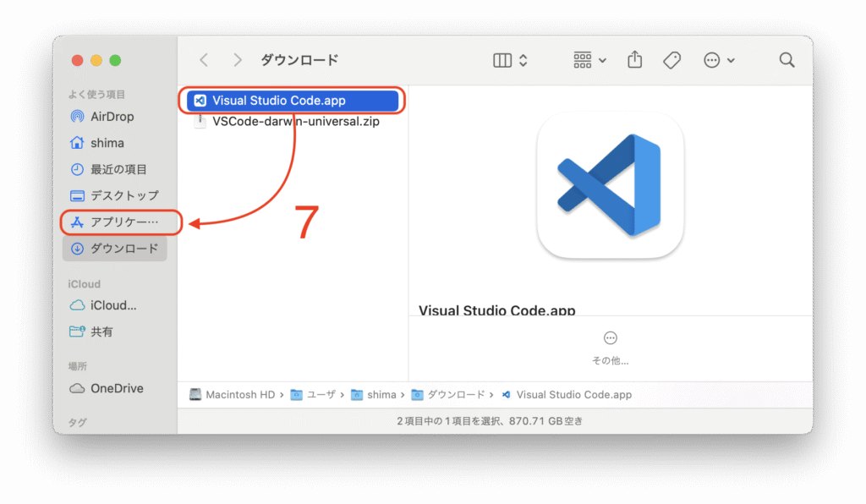
Task: Click the Tag toolbar icon
Action: pyautogui.click(x=671, y=60)
